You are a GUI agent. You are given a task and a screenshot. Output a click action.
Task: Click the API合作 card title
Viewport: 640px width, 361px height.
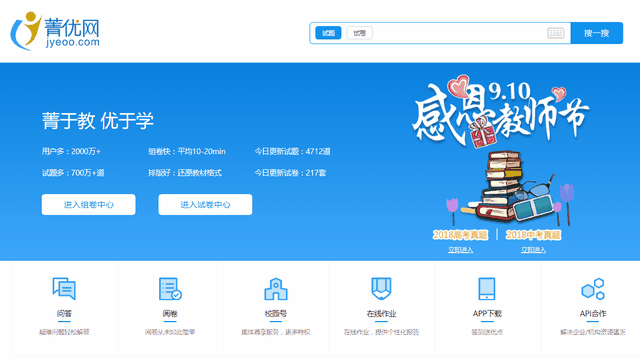[593, 314]
